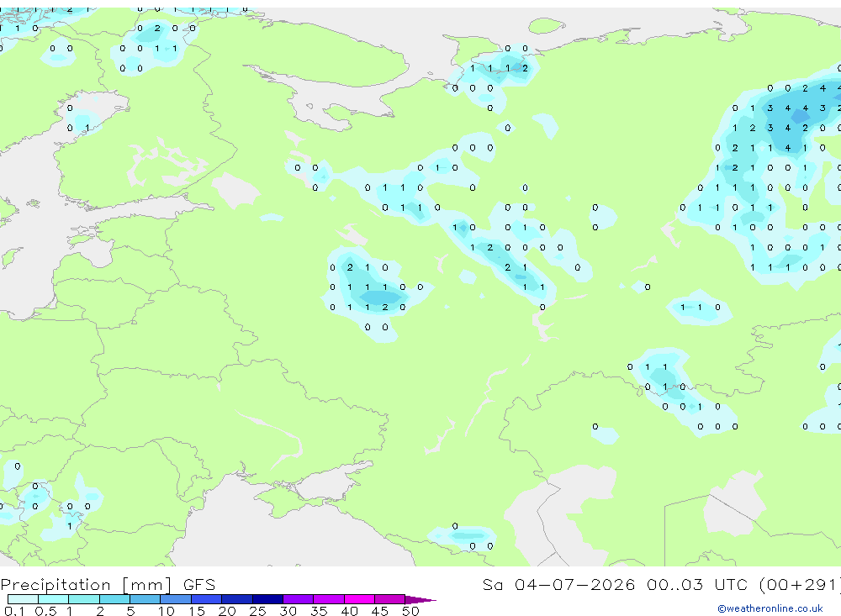
Task: Click the "Sa 04-07-2026 00..03 UTC (00+291)" timestamp
Action: [x=661, y=585]
